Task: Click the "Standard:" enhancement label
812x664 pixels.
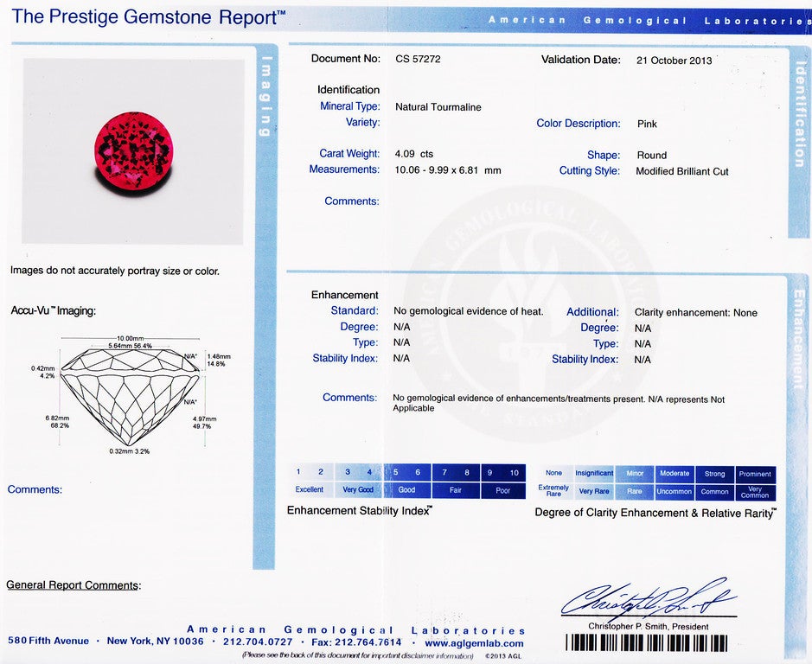Action: point(355,310)
